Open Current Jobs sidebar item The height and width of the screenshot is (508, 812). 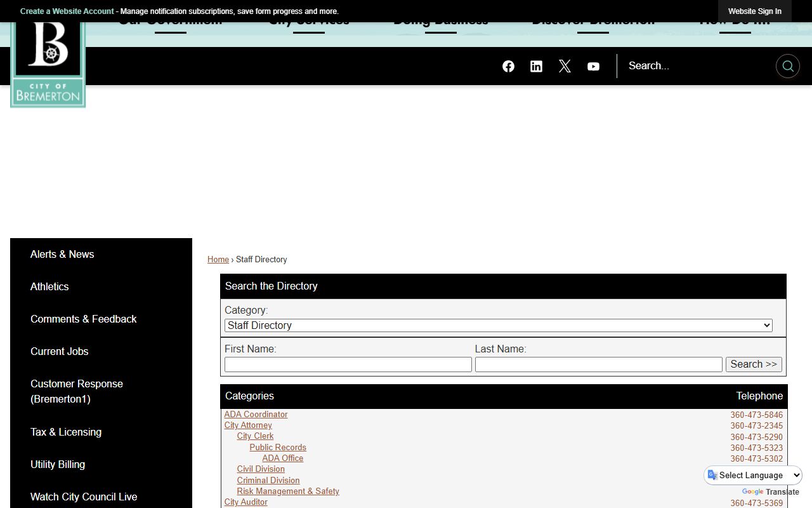(x=59, y=351)
